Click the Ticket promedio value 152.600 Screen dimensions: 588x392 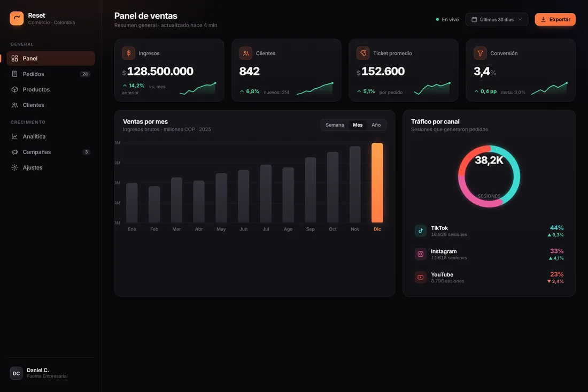pyautogui.click(x=383, y=71)
